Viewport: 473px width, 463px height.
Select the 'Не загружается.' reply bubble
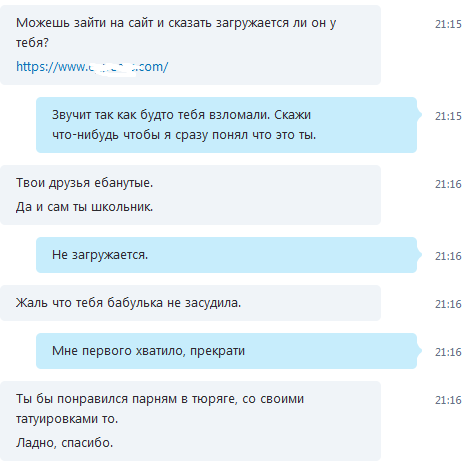pos(226,255)
